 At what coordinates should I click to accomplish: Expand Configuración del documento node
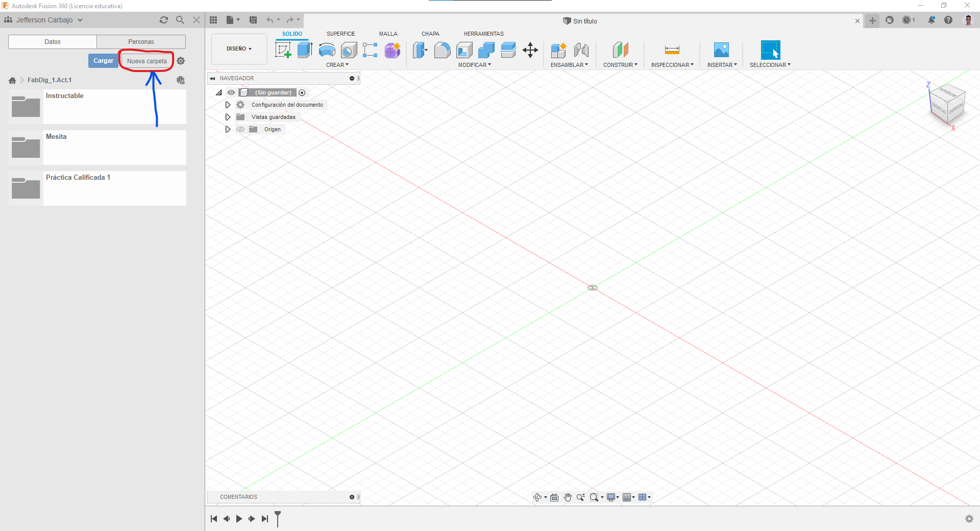coord(228,105)
